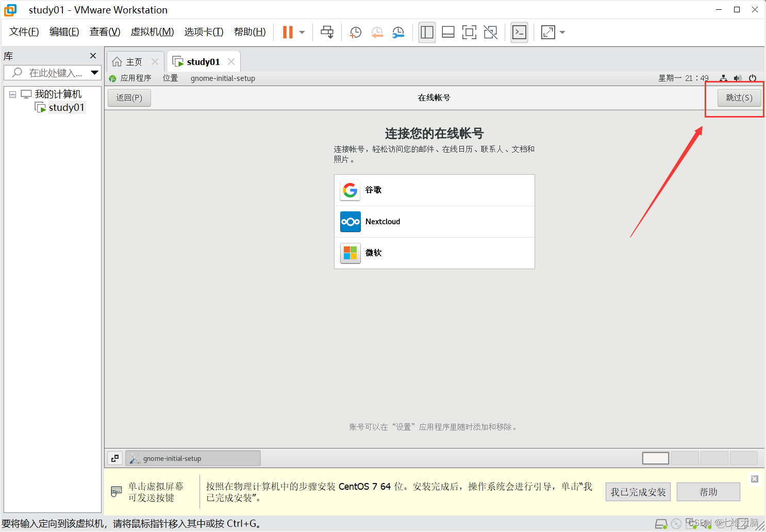Image resolution: width=766 pixels, height=532 pixels.
Task: Open the 选项卡(T) menu
Action: pos(204,32)
